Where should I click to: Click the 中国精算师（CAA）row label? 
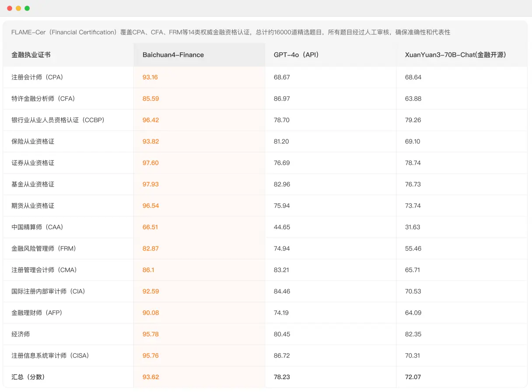pyautogui.click(x=37, y=227)
